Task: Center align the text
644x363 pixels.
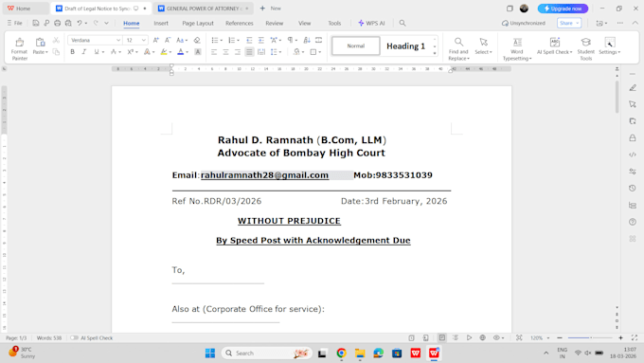Action: pos(225,52)
